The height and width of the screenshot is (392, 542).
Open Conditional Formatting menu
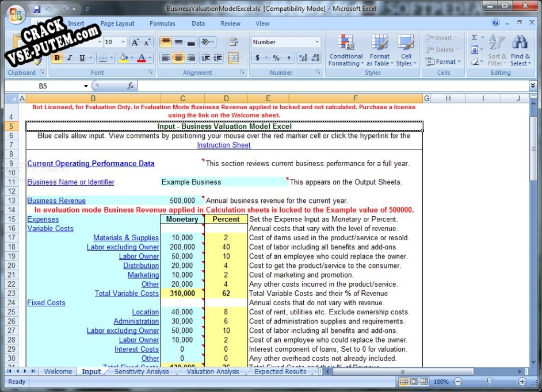(x=346, y=51)
